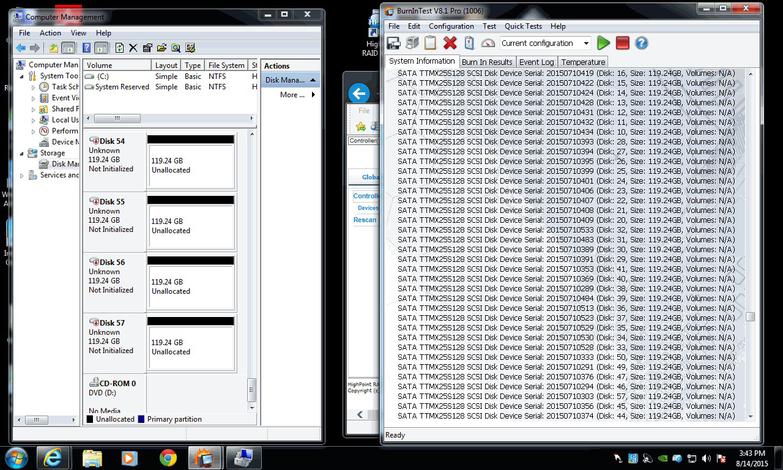Click the disk list vertical scrollbar thumb

(252, 390)
